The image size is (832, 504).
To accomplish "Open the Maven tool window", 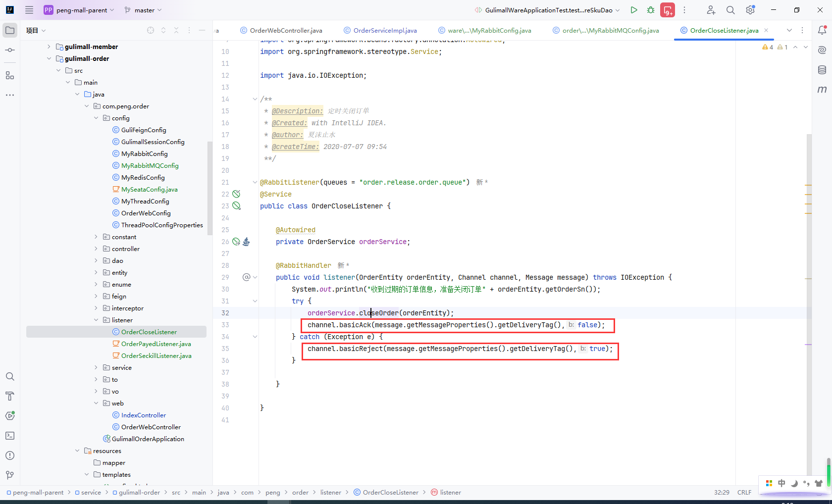I will [x=822, y=89].
